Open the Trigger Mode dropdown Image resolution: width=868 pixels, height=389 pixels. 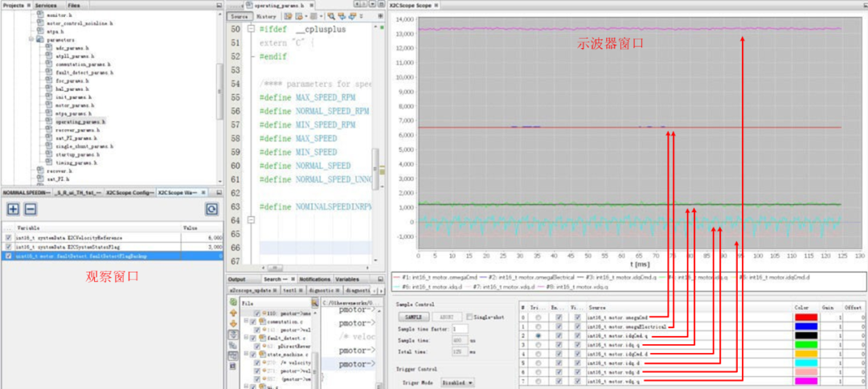457,383
